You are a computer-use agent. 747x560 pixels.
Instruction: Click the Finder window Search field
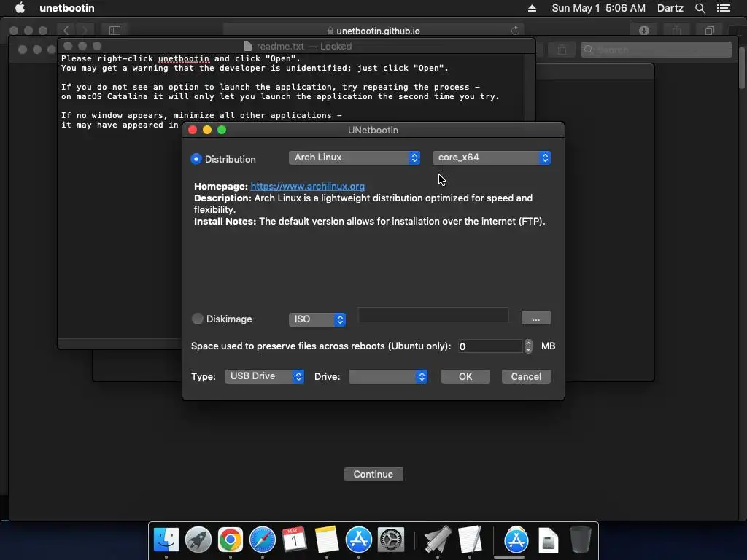(656, 50)
